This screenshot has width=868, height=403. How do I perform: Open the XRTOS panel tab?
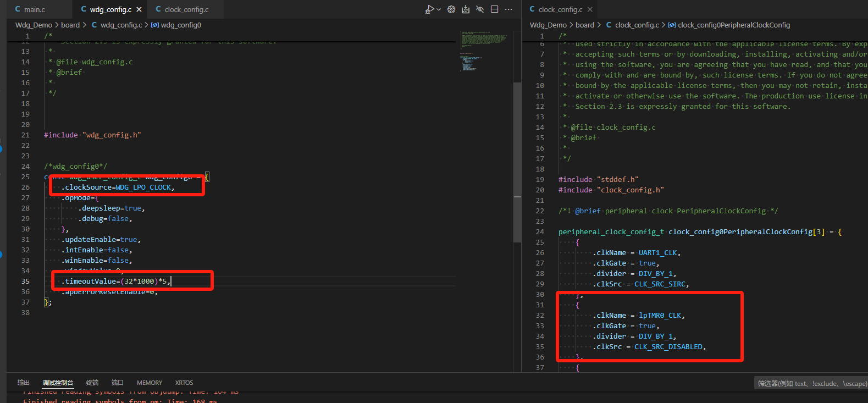pos(184,383)
